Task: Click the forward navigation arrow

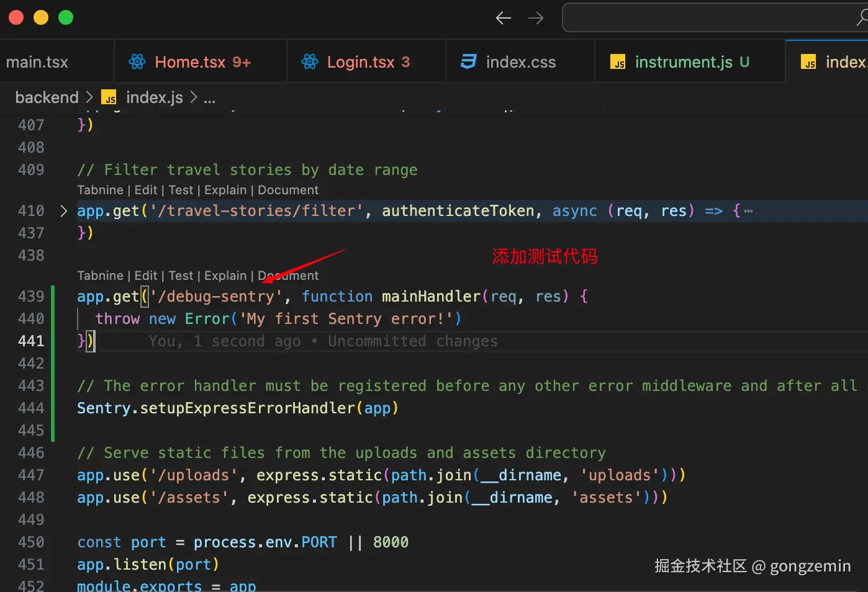Action: click(536, 18)
